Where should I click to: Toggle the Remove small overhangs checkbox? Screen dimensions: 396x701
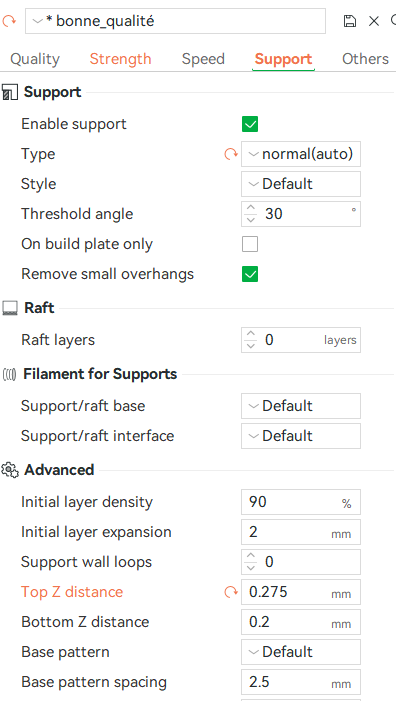pos(250,274)
